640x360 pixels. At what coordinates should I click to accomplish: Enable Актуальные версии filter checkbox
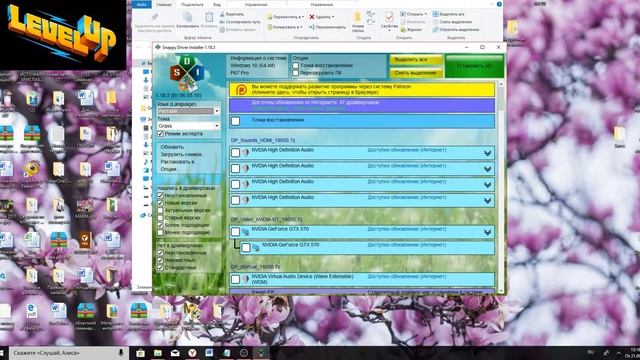[x=160, y=210]
